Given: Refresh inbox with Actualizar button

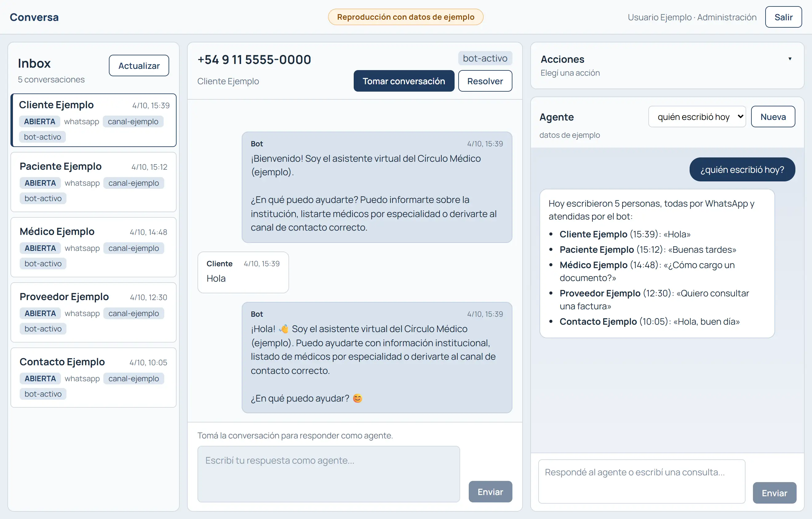Looking at the screenshot, I should coord(139,66).
